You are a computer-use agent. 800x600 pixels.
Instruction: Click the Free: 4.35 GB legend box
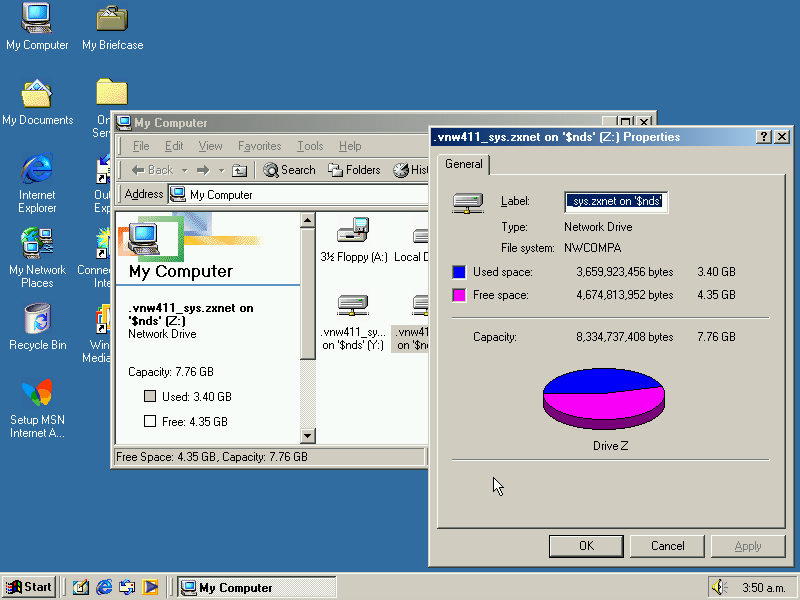pos(150,421)
